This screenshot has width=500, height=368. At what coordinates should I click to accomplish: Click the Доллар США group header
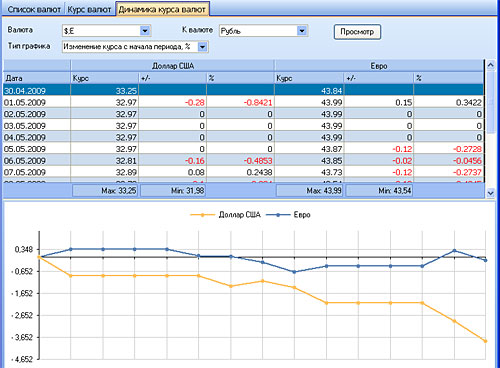click(x=173, y=66)
